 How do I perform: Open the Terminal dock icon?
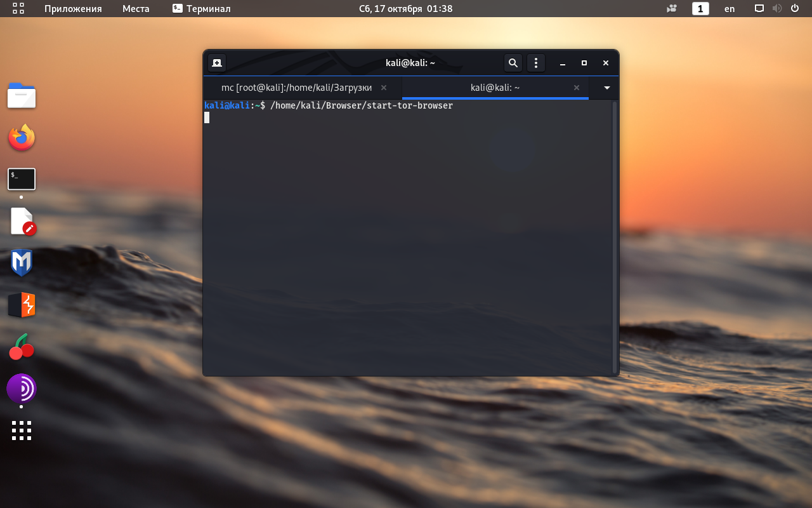tap(22, 179)
